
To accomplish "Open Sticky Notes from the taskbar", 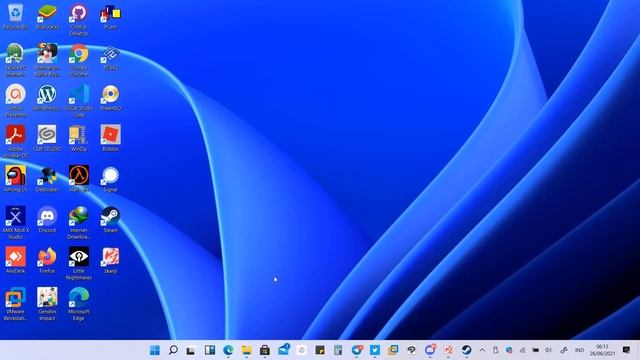I will (320, 350).
